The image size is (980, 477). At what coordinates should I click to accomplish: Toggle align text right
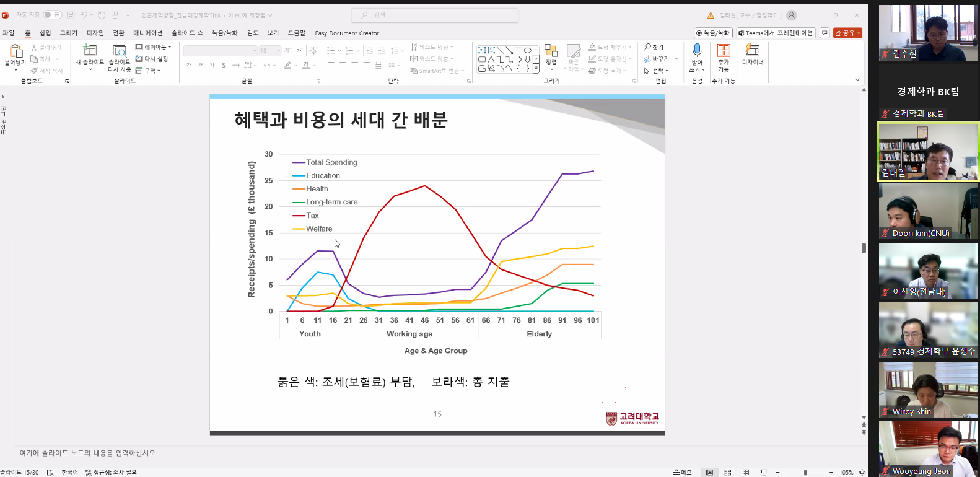tap(355, 65)
